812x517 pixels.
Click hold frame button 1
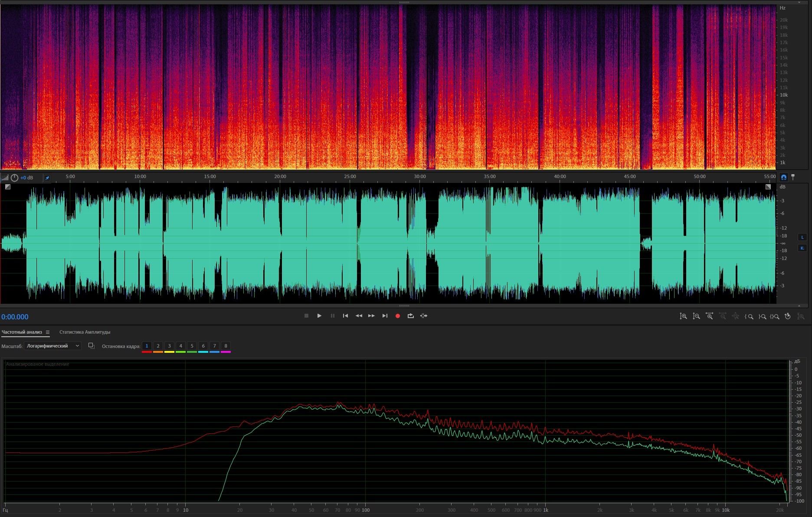(x=147, y=346)
